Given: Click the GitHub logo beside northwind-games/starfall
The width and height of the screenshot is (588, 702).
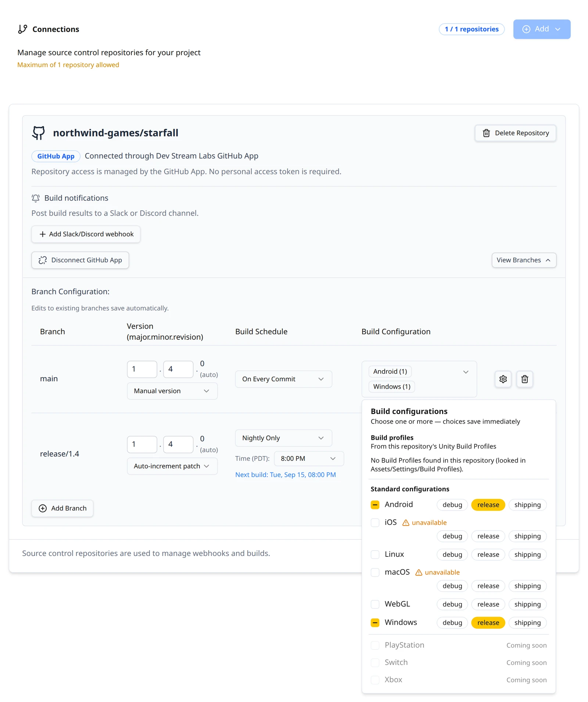Looking at the screenshot, I should click(39, 133).
